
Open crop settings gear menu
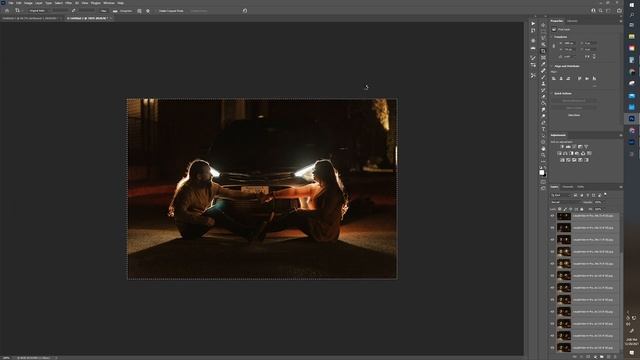click(x=148, y=11)
